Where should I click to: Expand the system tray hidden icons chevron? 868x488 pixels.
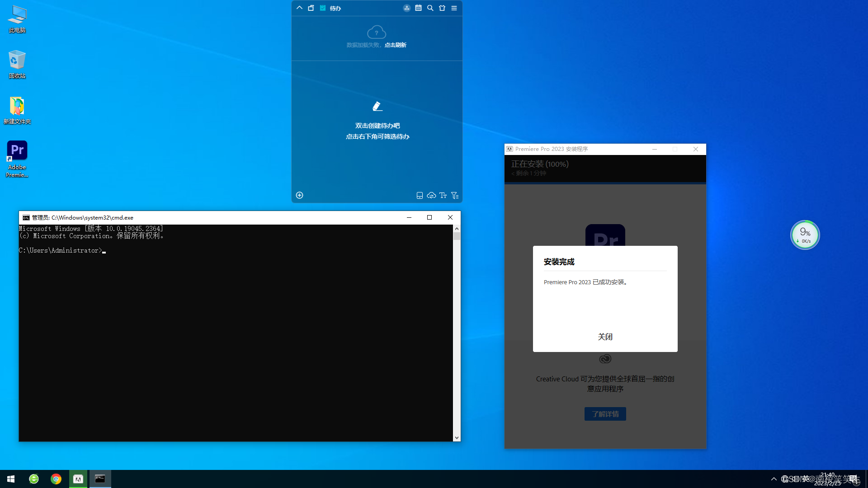click(x=774, y=479)
